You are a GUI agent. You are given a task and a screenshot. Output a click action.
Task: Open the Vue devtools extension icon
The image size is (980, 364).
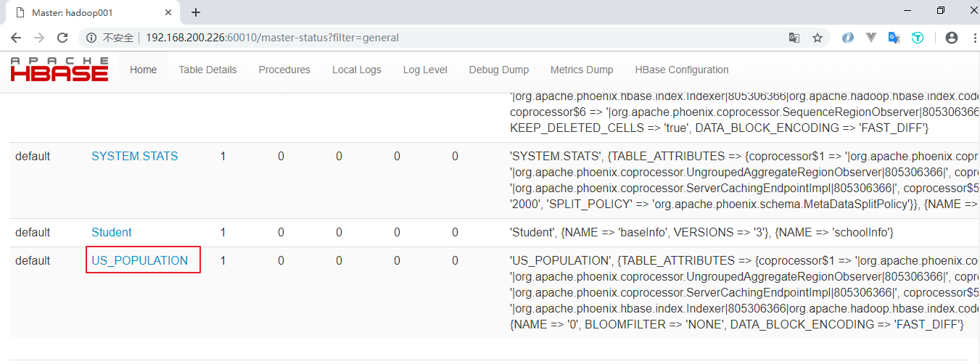click(871, 38)
